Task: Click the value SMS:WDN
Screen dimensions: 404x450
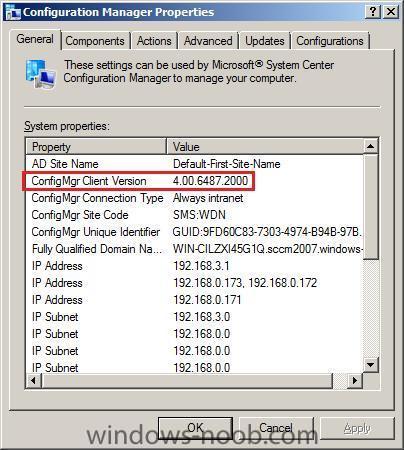Action: click(x=199, y=215)
